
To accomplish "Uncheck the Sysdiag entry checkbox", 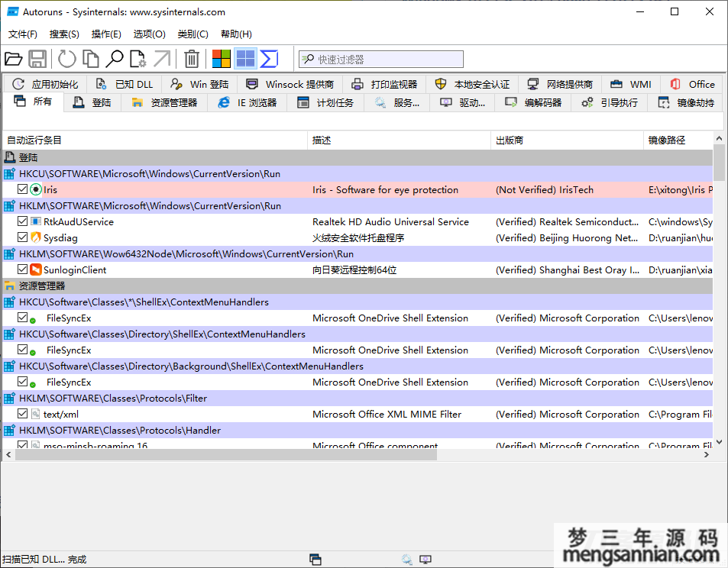I will click(x=22, y=237).
